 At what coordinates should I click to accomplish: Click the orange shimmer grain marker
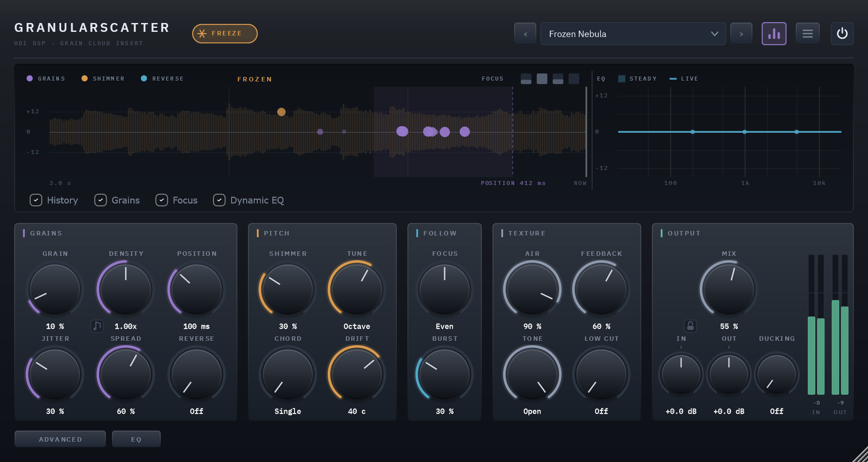[x=281, y=112]
